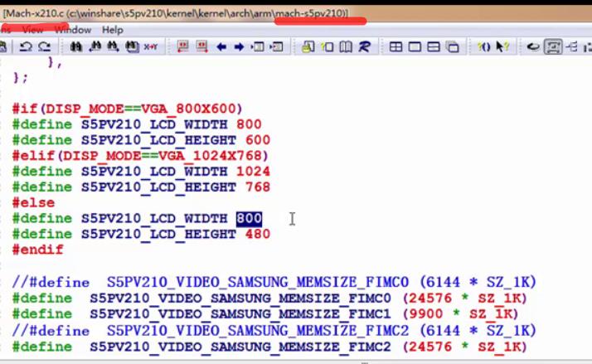Click the Search Backward binoculars icon

[x=95, y=46]
